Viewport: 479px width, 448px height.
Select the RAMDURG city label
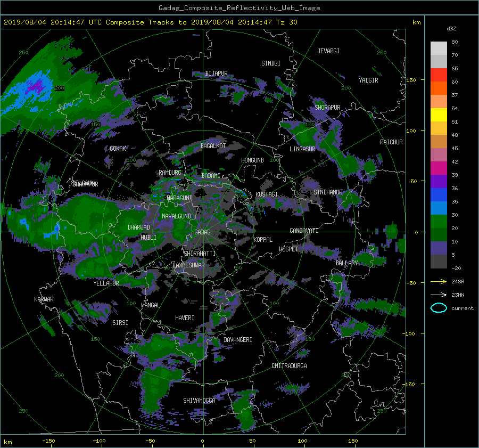pos(170,173)
